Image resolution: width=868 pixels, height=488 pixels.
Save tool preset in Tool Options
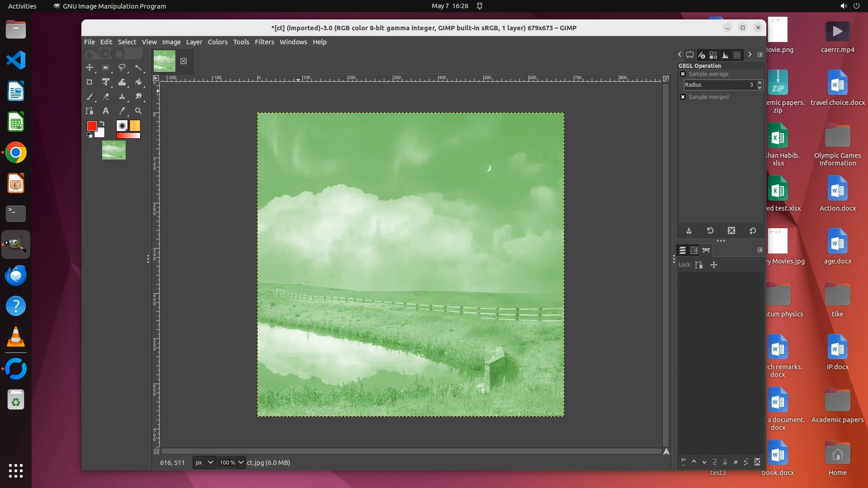(689, 231)
